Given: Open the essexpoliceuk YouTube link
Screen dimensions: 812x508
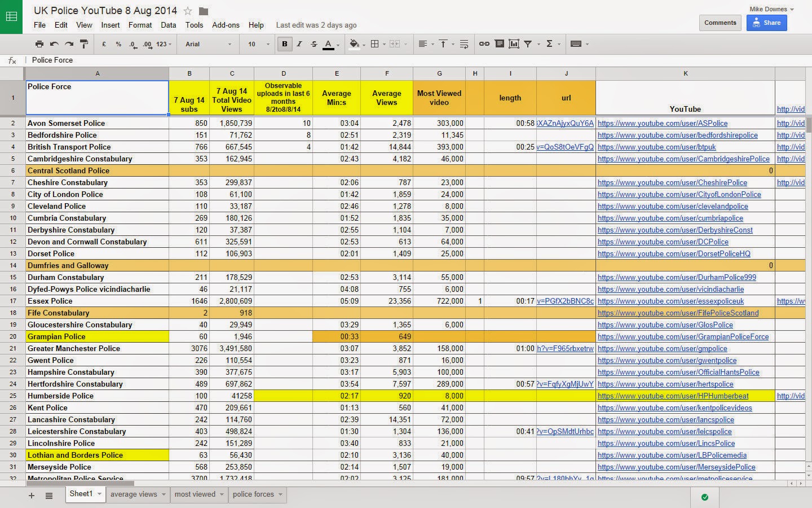Looking at the screenshot, I should point(671,301).
